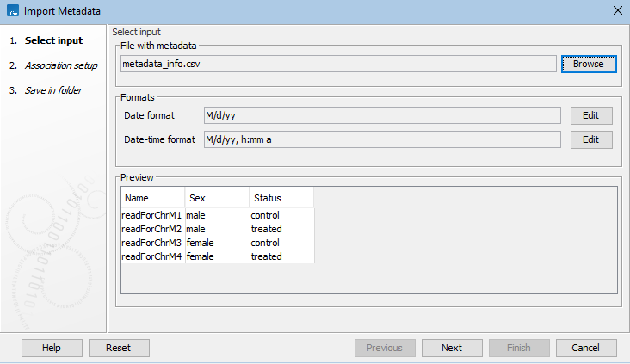Proceed with the Next button
Viewport: 630px width, 364px height.
point(452,348)
